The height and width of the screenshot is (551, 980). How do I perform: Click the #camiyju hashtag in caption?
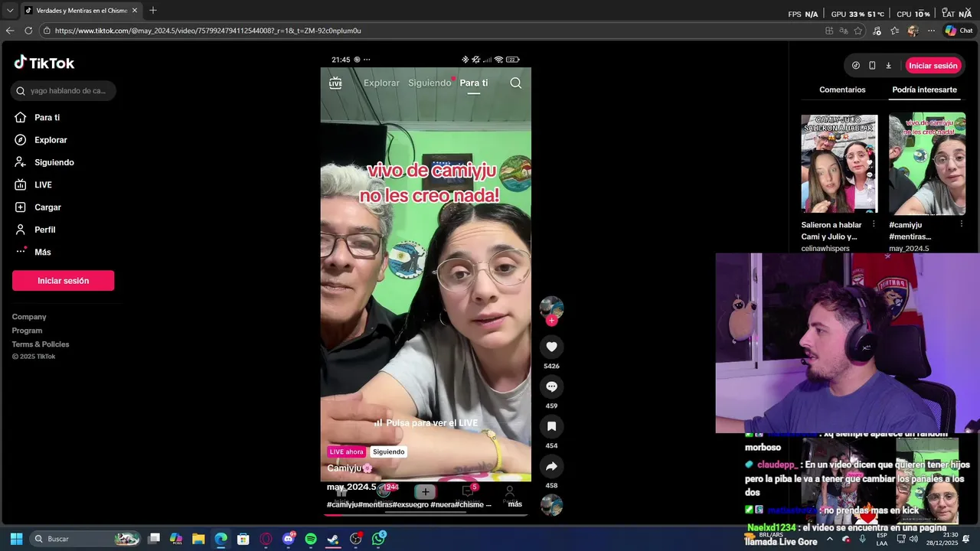342,504
